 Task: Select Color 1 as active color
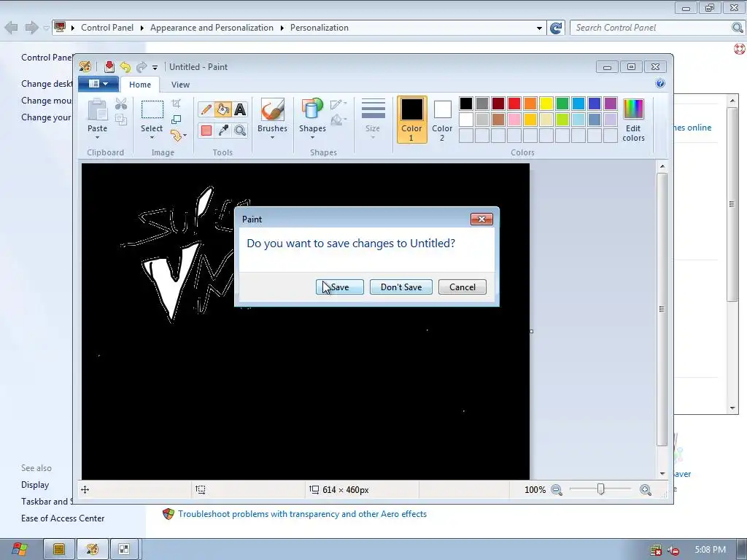coord(411,120)
